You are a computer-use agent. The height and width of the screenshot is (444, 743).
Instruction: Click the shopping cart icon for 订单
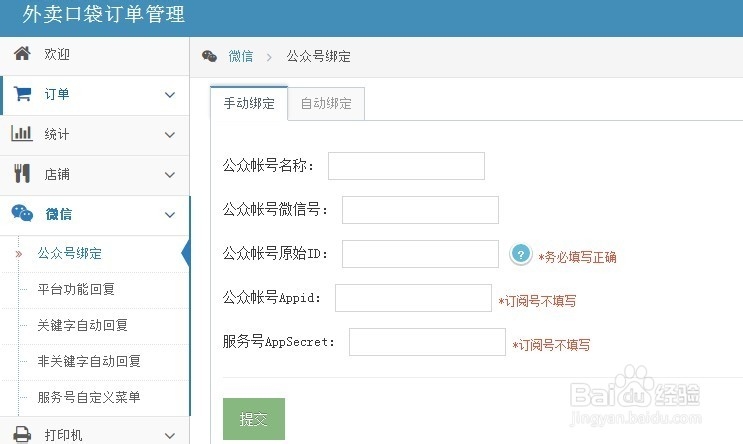click(21, 94)
